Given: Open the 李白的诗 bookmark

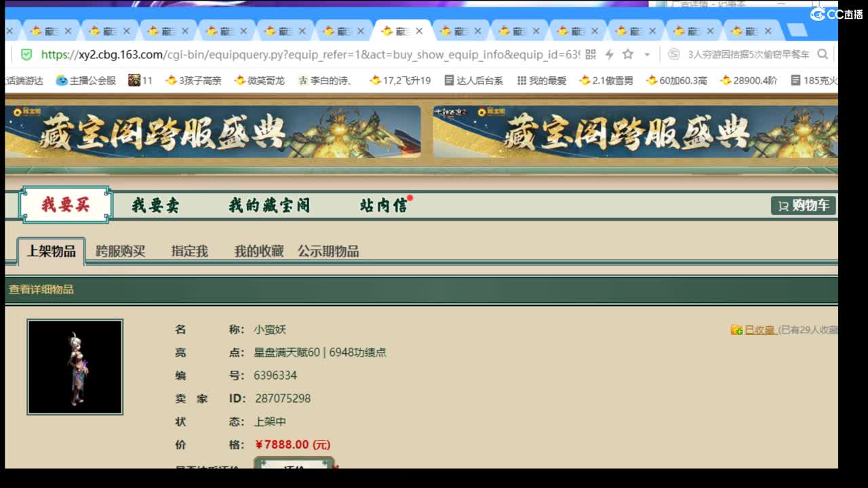Looking at the screenshot, I should point(326,80).
